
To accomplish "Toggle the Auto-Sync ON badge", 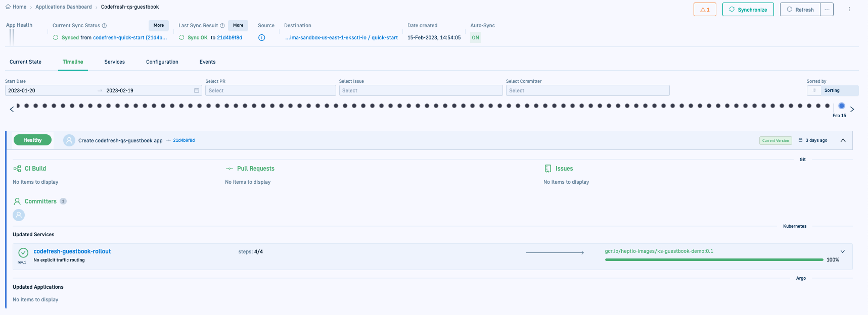I will 475,38.
